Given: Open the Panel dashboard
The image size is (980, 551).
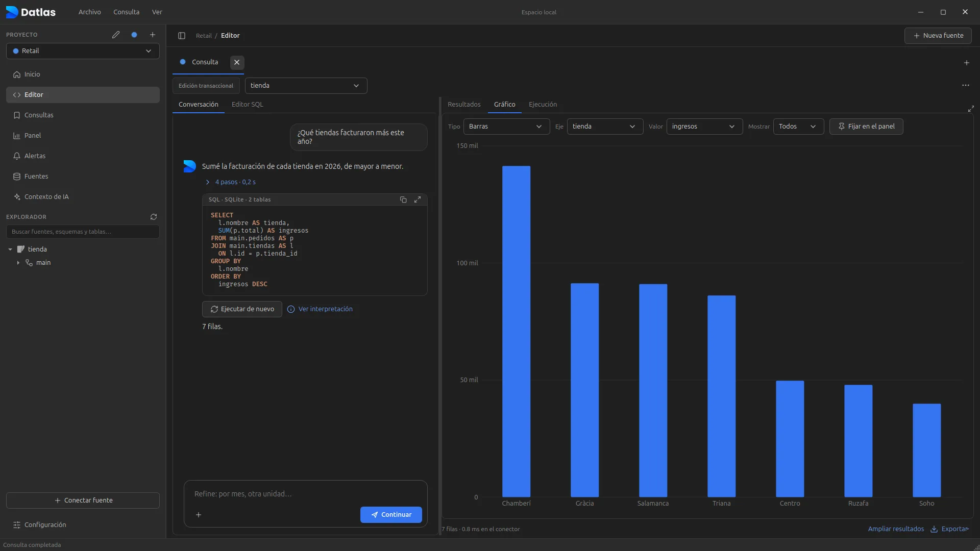Looking at the screenshot, I should click(x=83, y=136).
